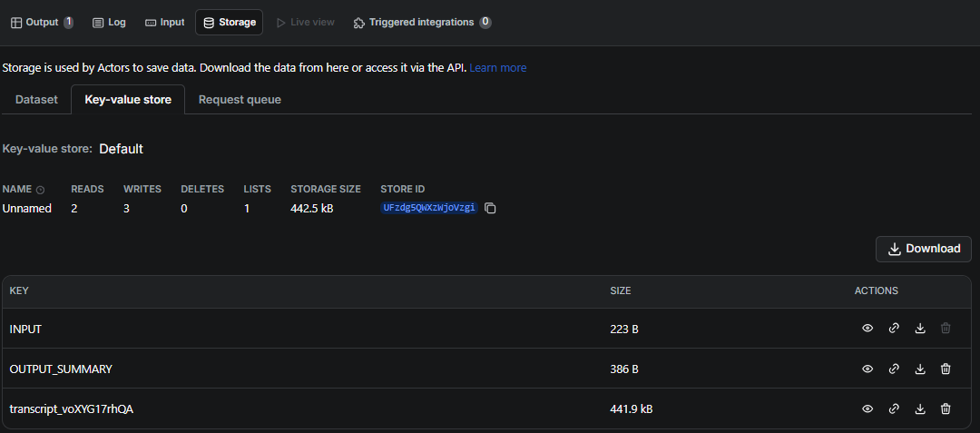Preview the INPUT record with eye icon
The image size is (980, 433).
[x=867, y=328]
